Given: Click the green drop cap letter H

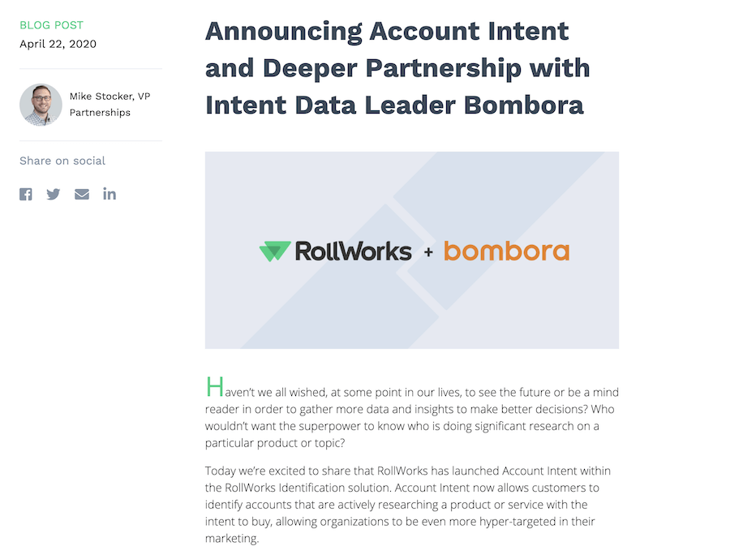Looking at the screenshot, I should [213, 387].
